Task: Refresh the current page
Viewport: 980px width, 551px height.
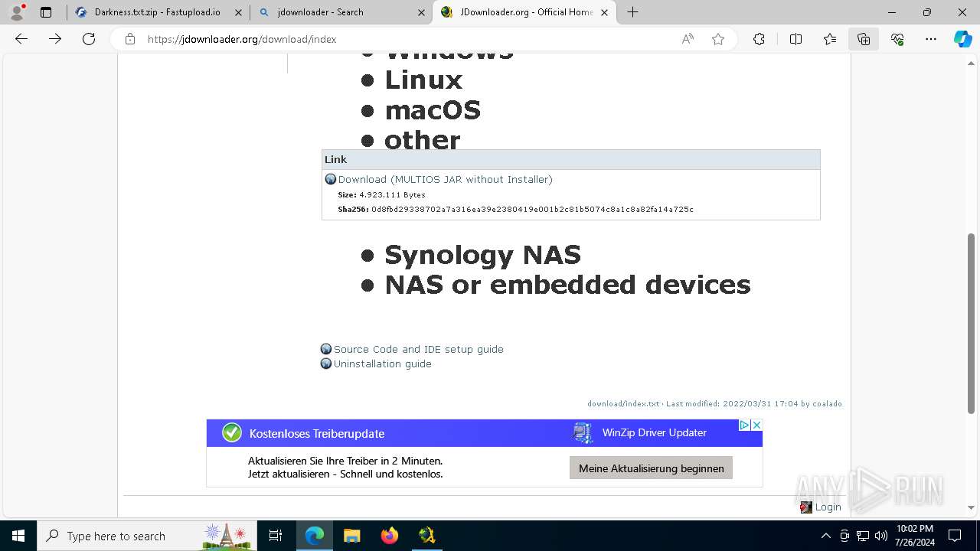Action: (x=89, y=39)
